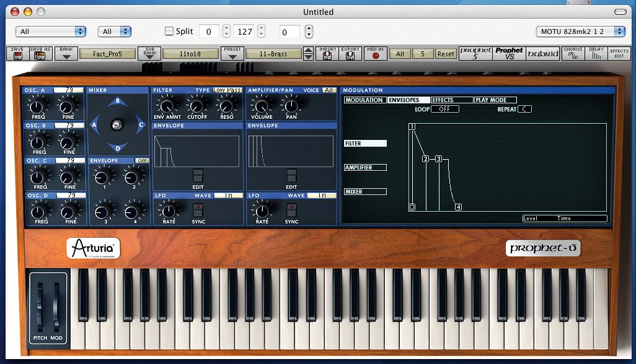The width and height of the screenshot is (636, 364).
Task: Click the Osc. A Fine knob
Action: click(x=66, y=107)
